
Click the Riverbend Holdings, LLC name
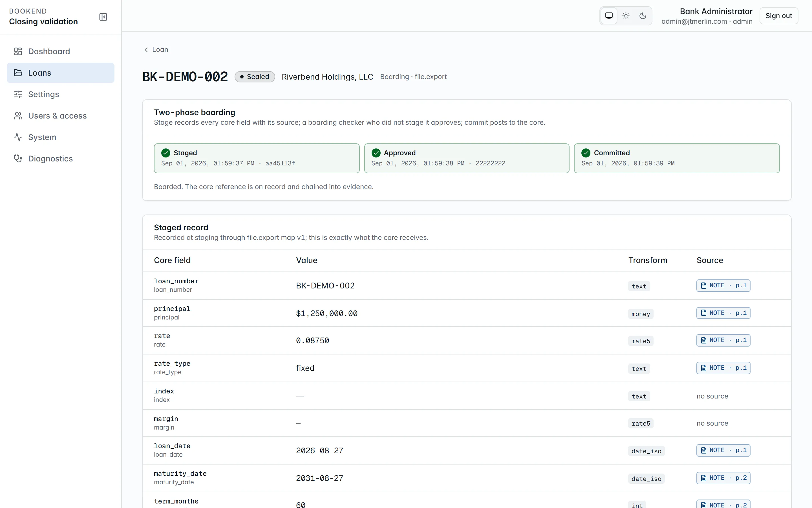pyautogui.click(x=327, y=77)
